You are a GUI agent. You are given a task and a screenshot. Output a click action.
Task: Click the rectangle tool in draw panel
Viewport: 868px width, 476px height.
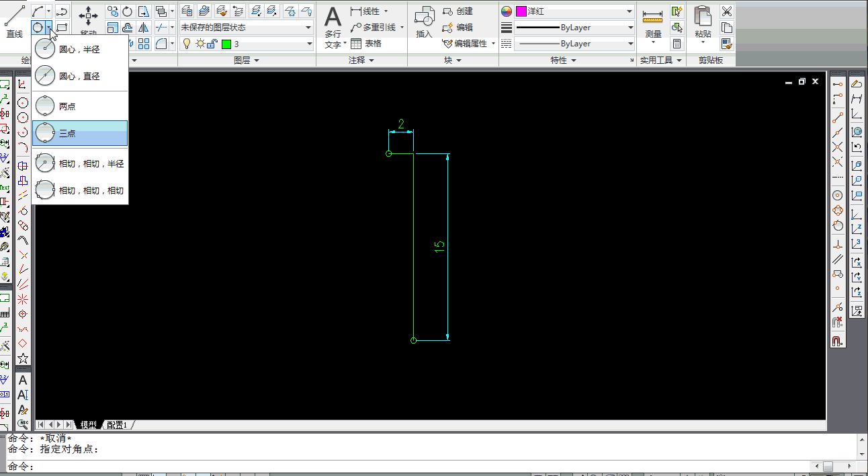tap(62, 28)
